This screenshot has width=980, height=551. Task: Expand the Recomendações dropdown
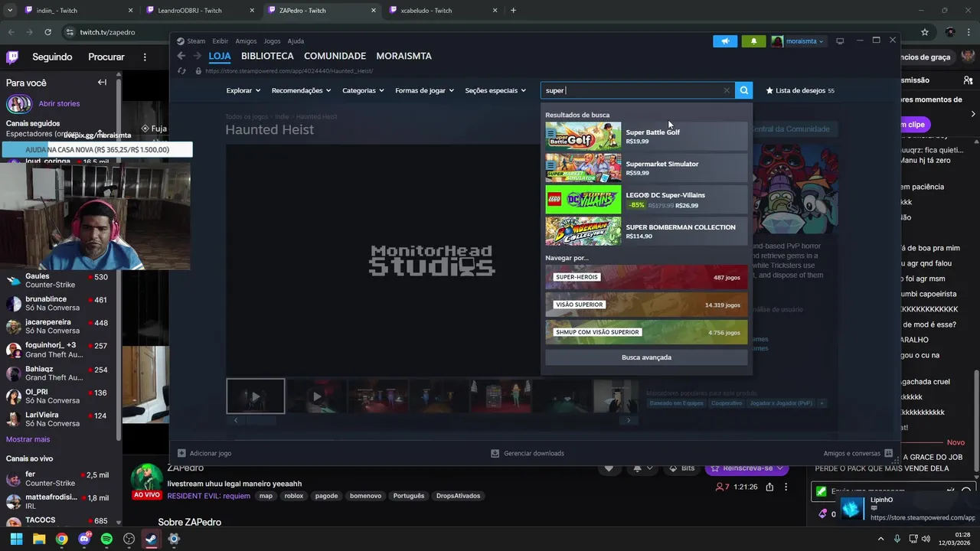click(301, 90)
